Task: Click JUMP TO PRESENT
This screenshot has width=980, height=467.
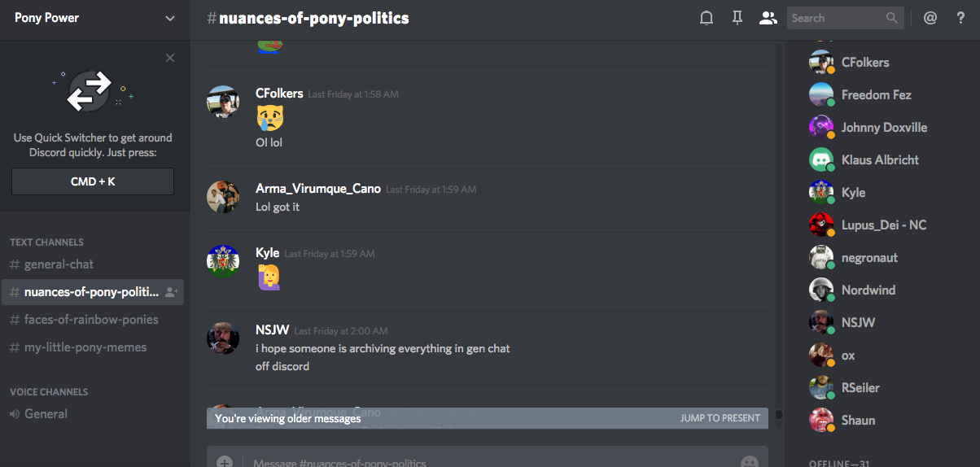Action: pos(720,418)
